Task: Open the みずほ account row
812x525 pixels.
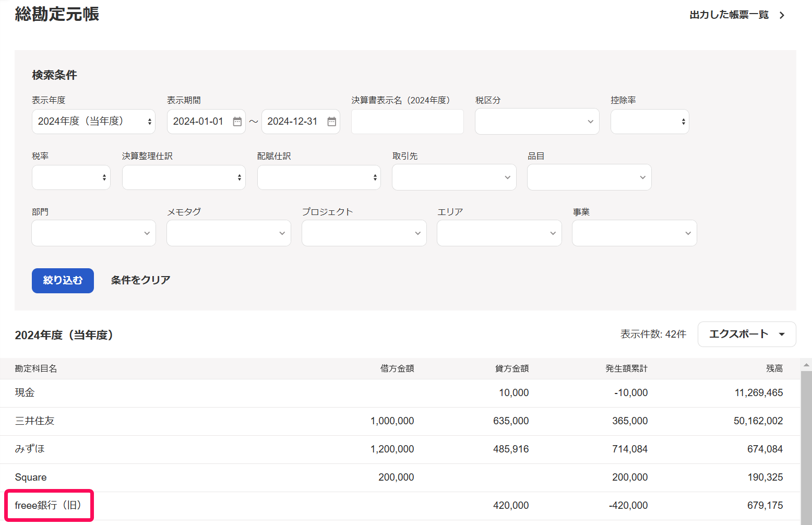Action: (400, 449)
